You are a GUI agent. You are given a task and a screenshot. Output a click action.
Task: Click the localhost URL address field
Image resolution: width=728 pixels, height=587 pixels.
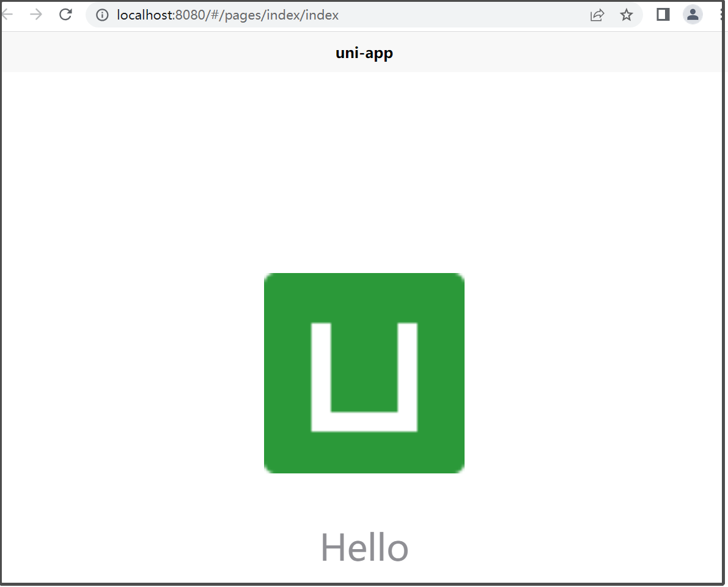tap(306, 15)
